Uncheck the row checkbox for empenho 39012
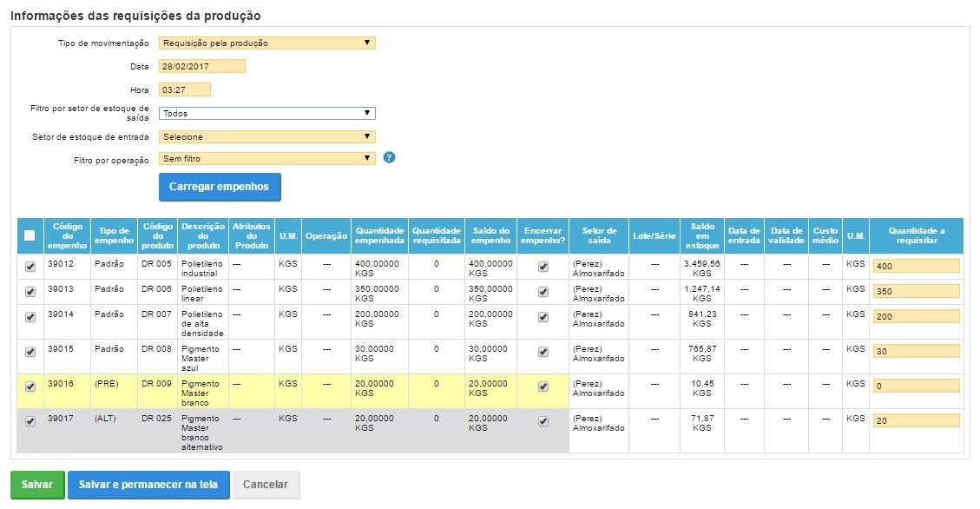The image size is (980, 509). [x=30, y=268]
